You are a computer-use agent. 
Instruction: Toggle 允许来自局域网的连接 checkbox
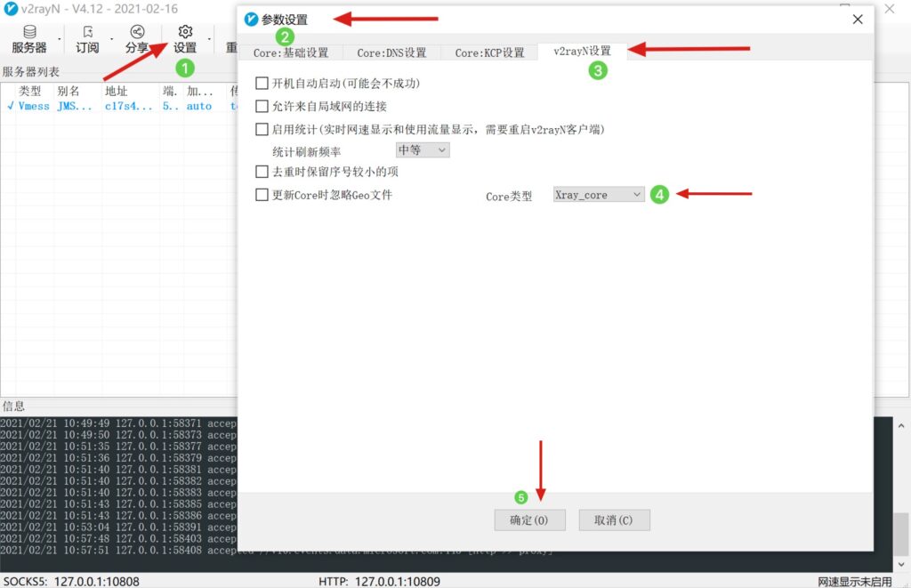[262, 106]
